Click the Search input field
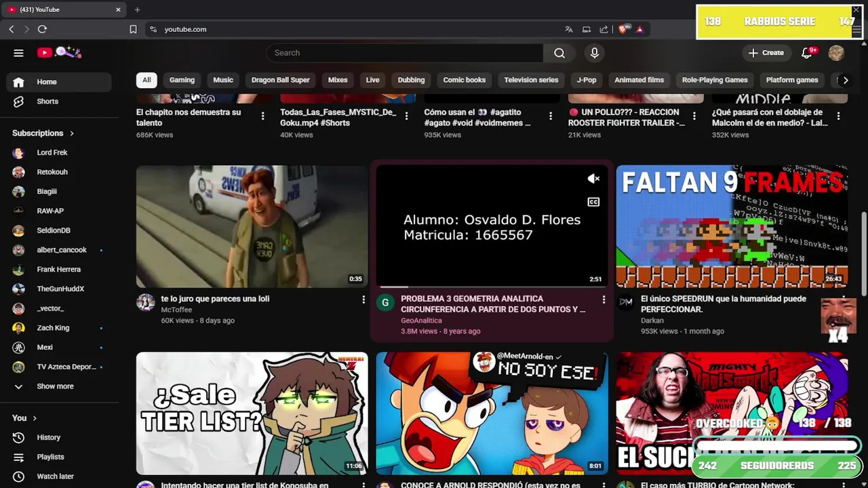The width and height of the screenshot is (868, 488). point(405,53)
